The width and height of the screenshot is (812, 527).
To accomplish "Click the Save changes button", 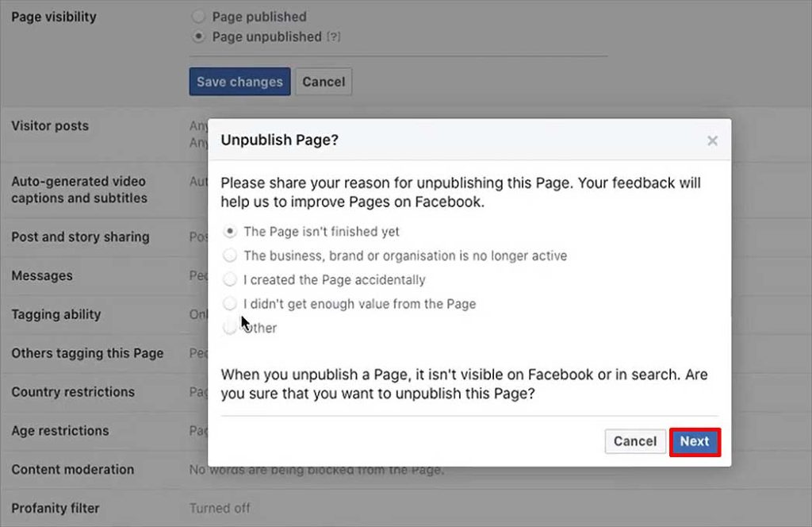I will point(239,82).
